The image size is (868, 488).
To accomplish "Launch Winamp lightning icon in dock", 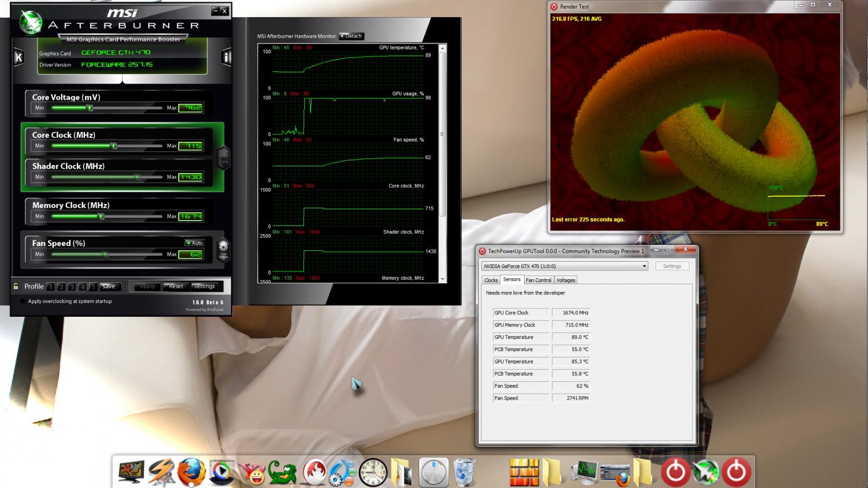I will coord(161,472).
